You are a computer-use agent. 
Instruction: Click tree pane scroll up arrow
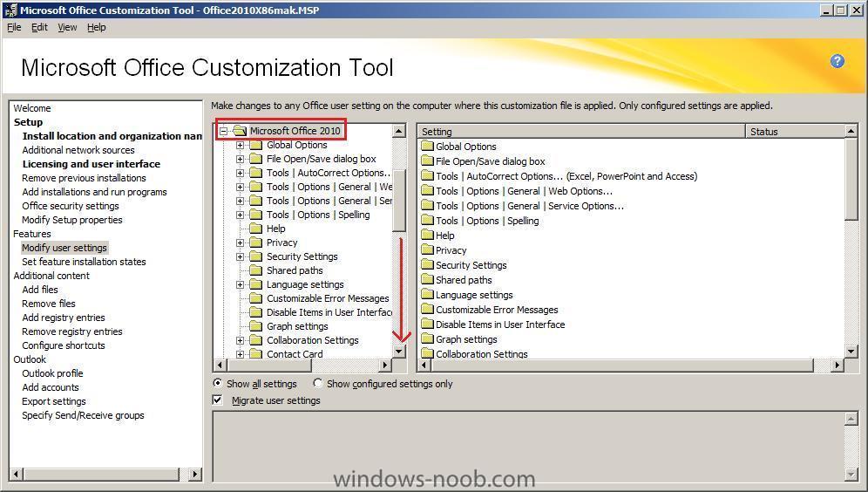(399, 131)
